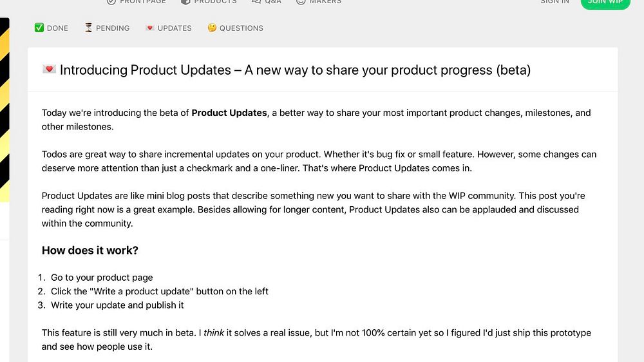The height and width of the screenshot is (362, 644).
Task: Click the Products cube icon
Action: [185, 2]
